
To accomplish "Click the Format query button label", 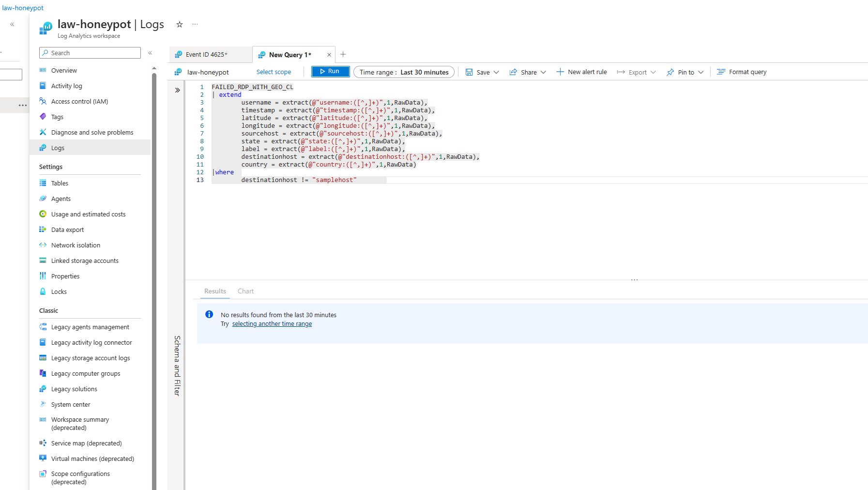I will pyautogui.click(x=748, y=72).
